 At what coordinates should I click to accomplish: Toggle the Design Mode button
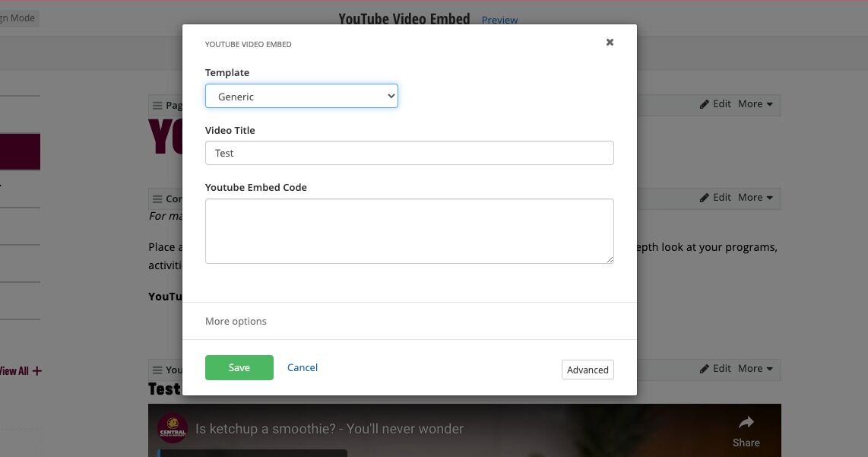coord(17,18)
